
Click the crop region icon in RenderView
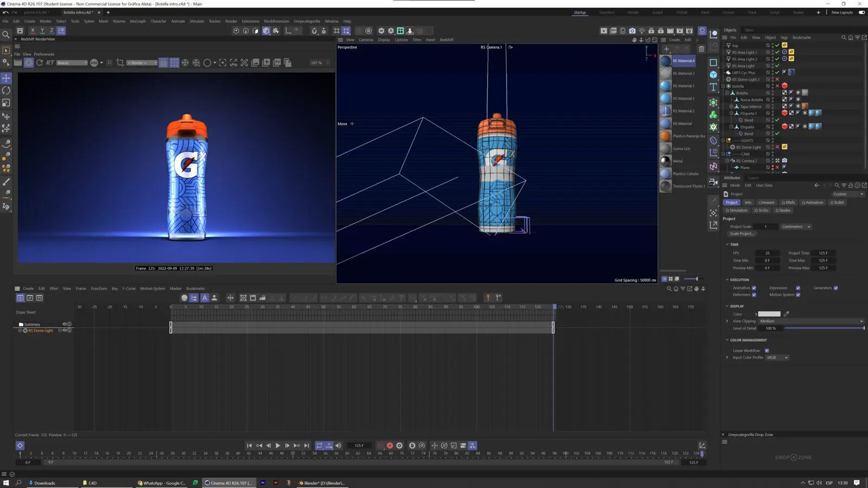[x=120, y=63]
